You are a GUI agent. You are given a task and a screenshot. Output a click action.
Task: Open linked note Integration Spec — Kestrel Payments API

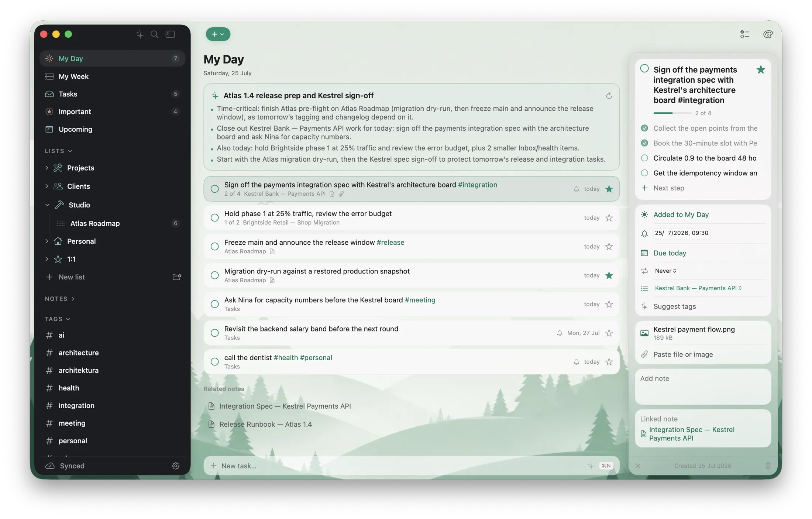[x=691, y=434]
